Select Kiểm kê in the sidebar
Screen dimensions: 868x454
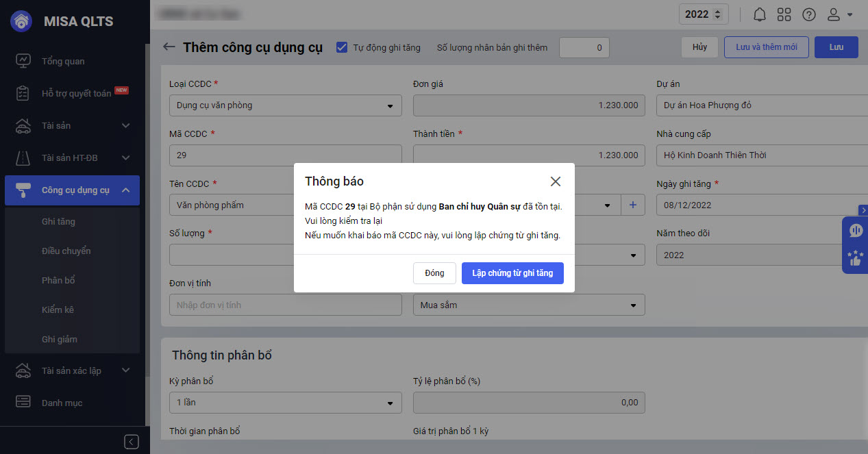[58, 310]
